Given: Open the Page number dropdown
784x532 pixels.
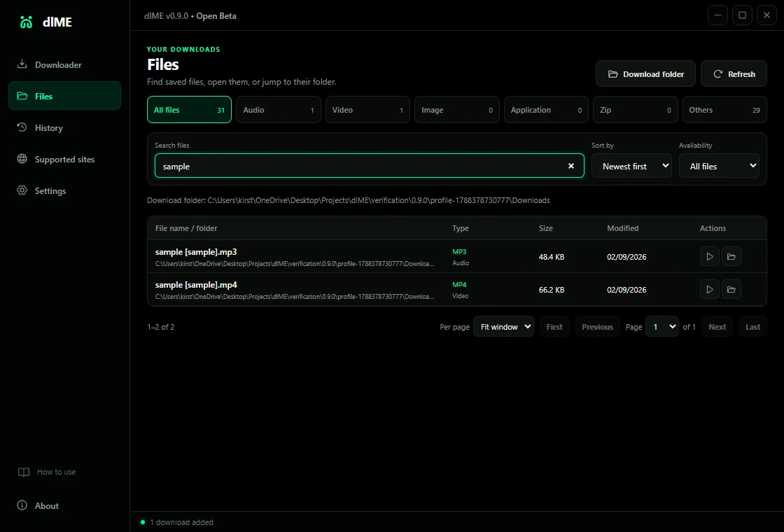Looking at the screenshot, I should click(662, 326).
